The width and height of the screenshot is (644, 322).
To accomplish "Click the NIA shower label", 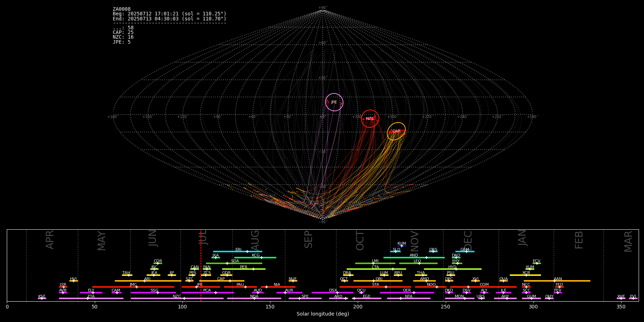I will 277,285.
